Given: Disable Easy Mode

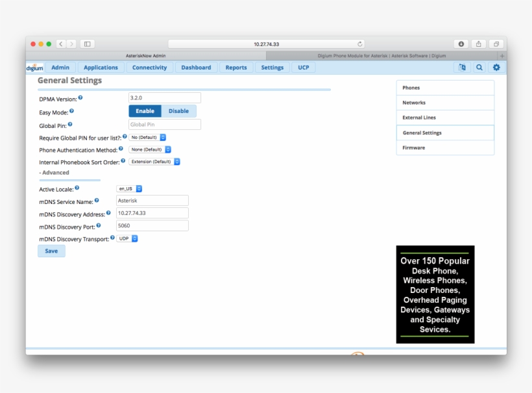Looking at the screenshot, I should 179,110.
